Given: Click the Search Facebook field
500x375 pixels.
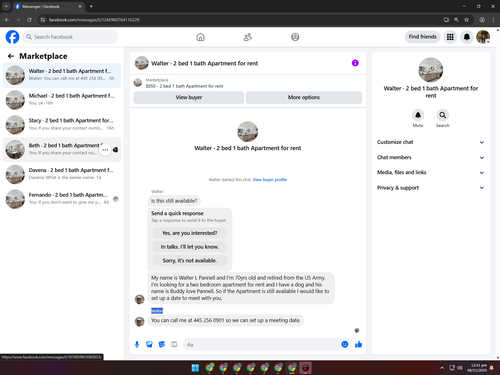Looking at the screenshot, I should (70, 37).
